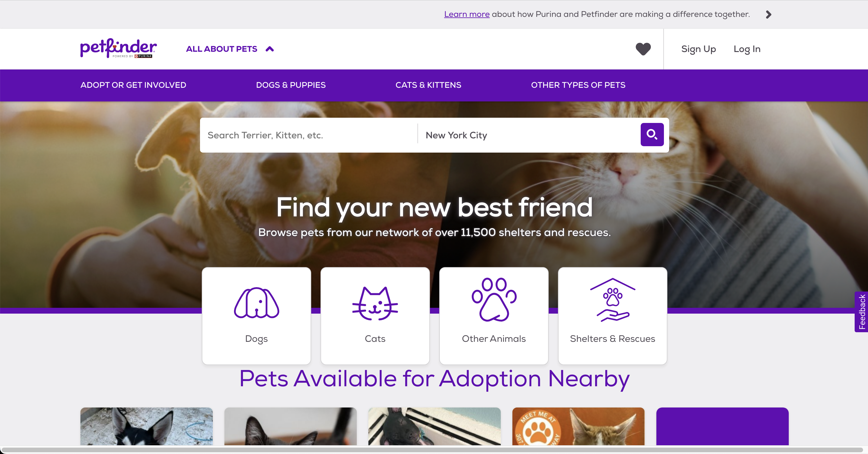868x454 pixels.
Task: Expand the Adopt or Get Involved menu
Action: [x=133, y=85]
